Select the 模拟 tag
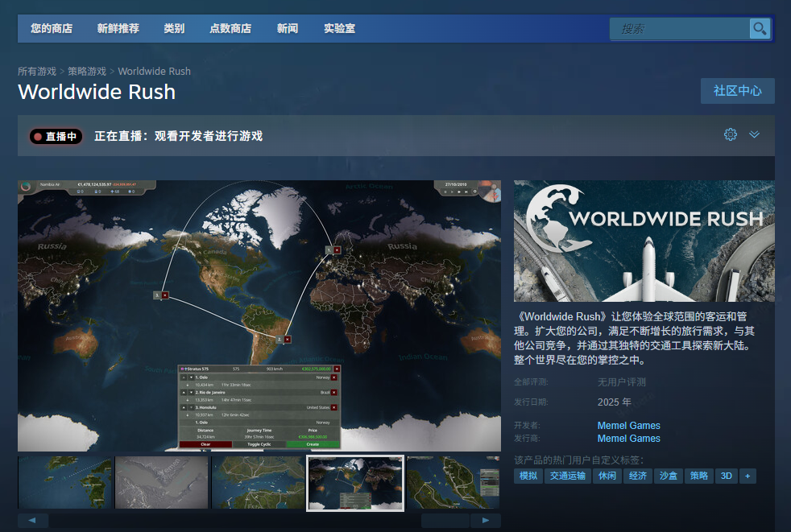The image size is (791, 532). click(528, 476)
